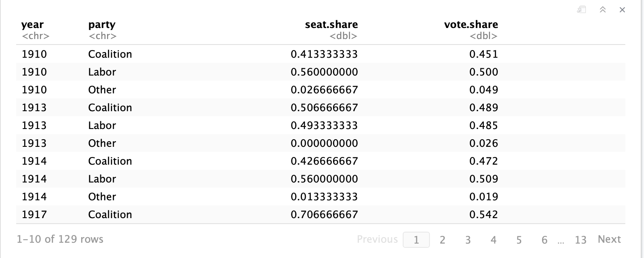Select the 1917 Coalition row

tap(321, 214)
